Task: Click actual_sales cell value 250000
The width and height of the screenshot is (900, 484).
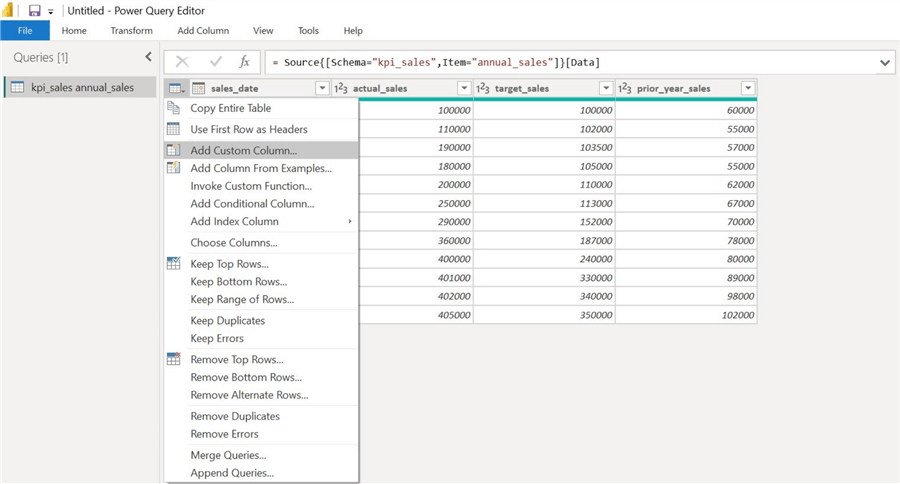Action: coord(416,203)
